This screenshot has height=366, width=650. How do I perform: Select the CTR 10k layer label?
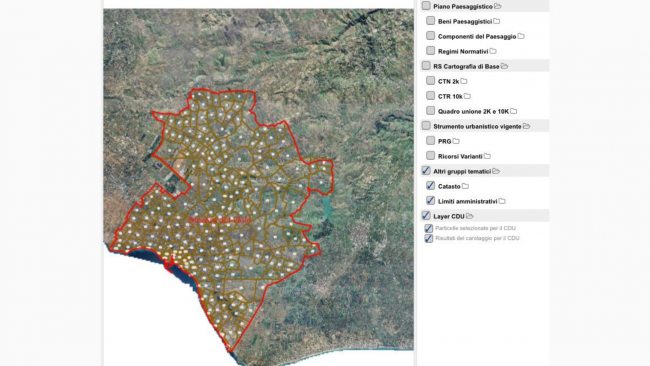tap(450, 97)
